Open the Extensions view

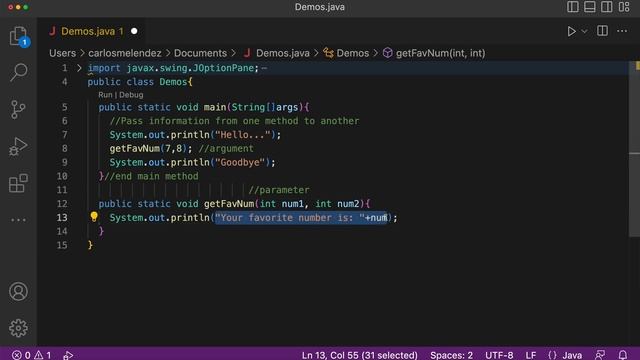(x=18, y=183)
